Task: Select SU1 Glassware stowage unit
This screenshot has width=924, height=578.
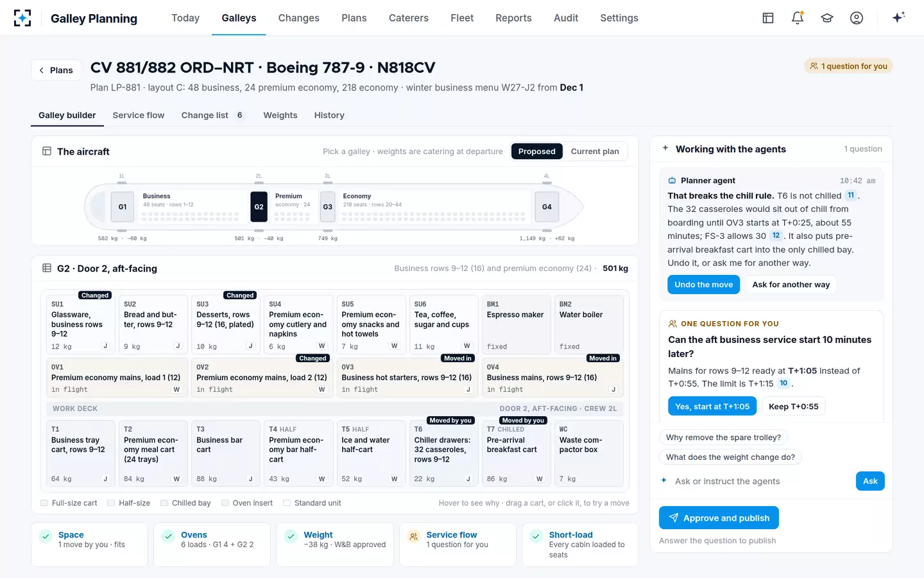Action: coord(80,324)
